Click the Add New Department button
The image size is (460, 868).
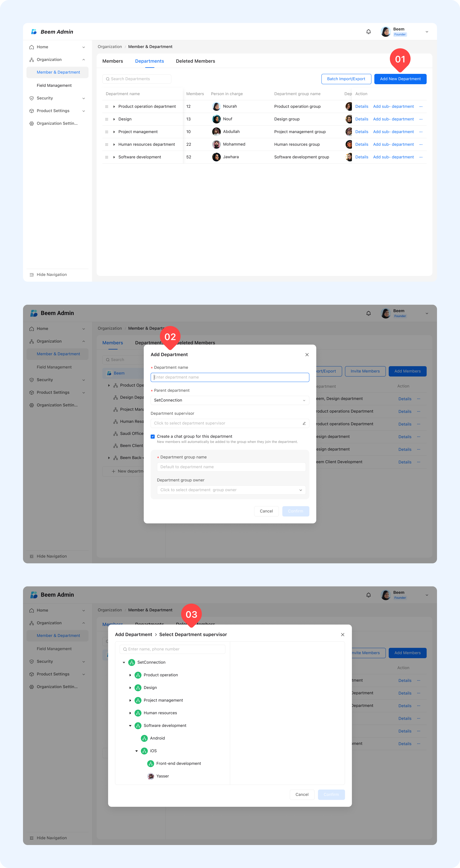(400, 79)
